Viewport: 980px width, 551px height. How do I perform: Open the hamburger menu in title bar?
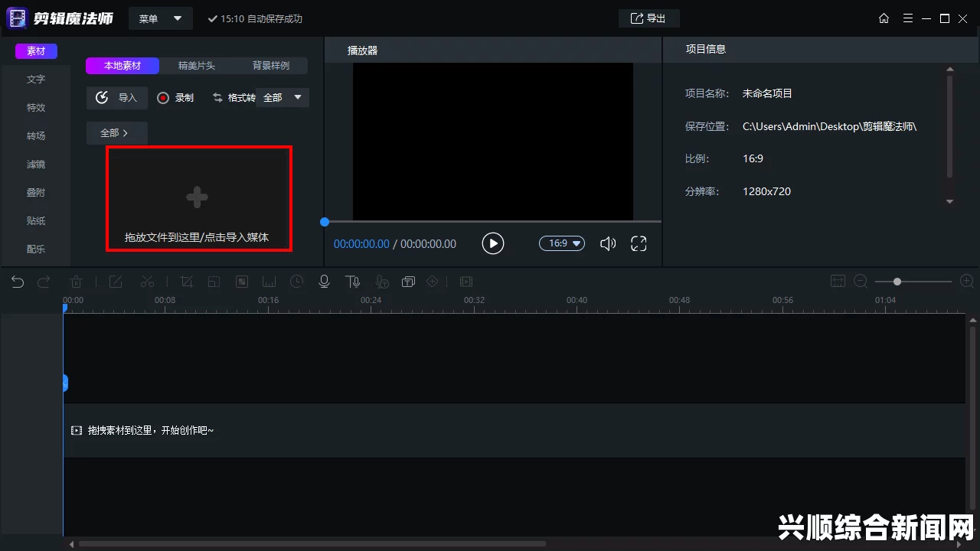(908, 18)
